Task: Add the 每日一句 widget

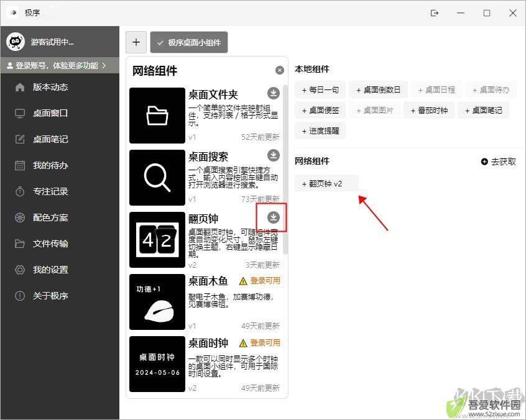Action: click(x=320, y=90)
